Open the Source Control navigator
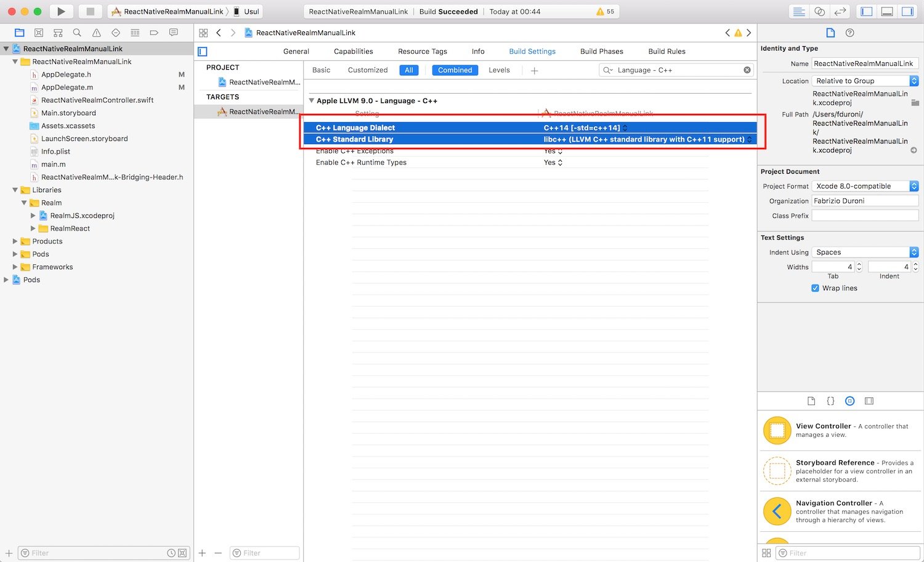924x562 pixels. pyautogui.click(x=39, y=33)
